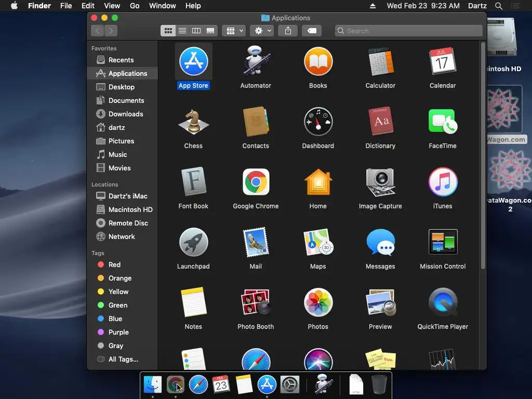Viewport: 532px width, 399px height.
Task: Click the Calculator app icon
Action: pos(380,61)
